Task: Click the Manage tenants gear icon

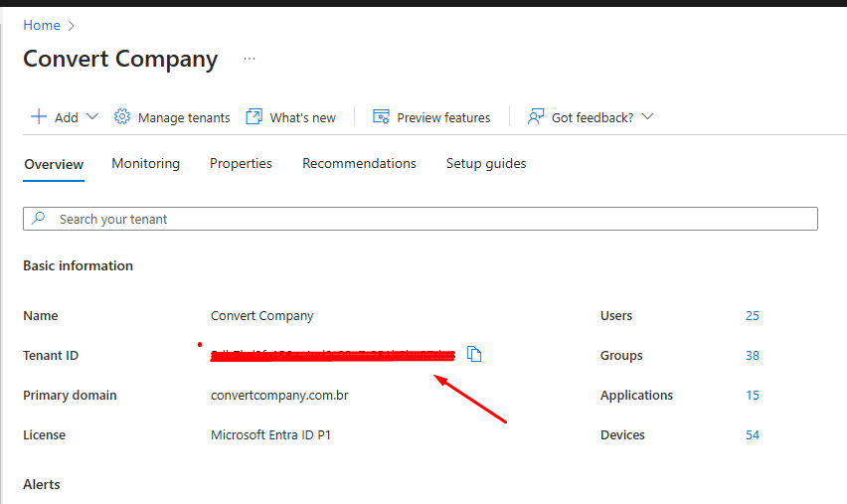Action: (122, 116)
